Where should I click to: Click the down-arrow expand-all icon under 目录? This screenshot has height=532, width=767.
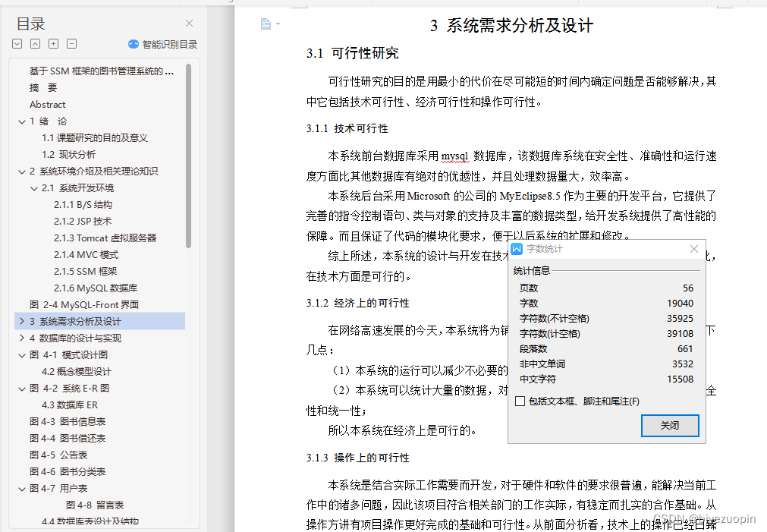[x=17, y=43]
